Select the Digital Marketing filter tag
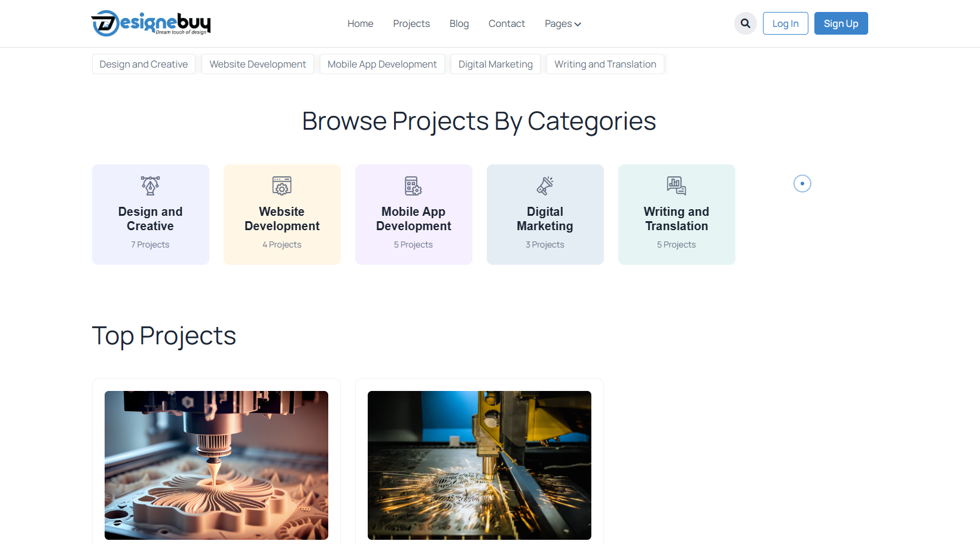This screenshot has height=544, width=980. pos(495,64)
